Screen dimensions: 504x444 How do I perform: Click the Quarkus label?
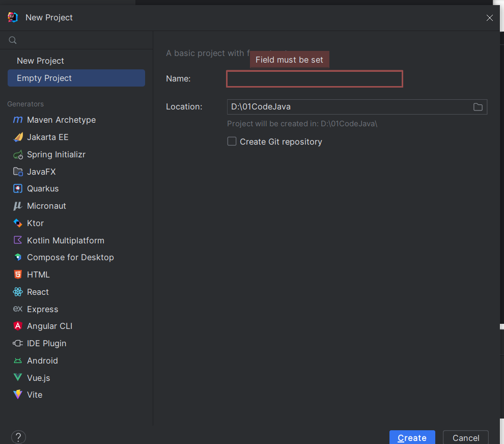pos(43,189)
